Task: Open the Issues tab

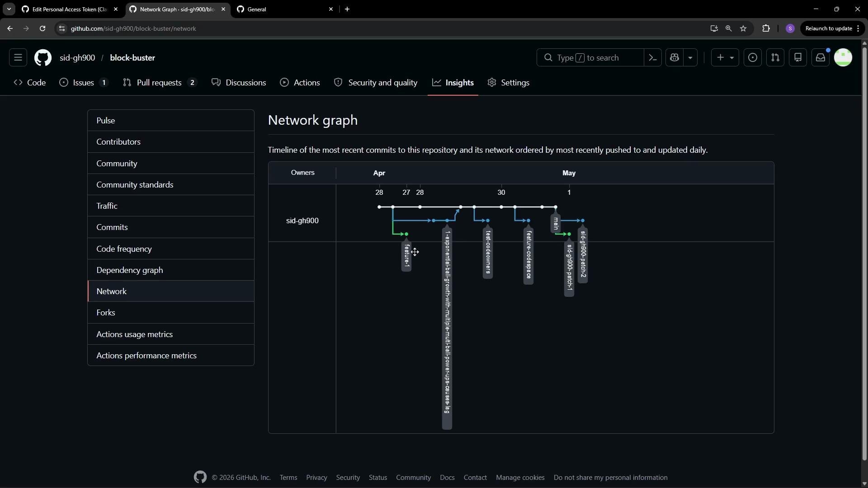Action: [84, 83]
